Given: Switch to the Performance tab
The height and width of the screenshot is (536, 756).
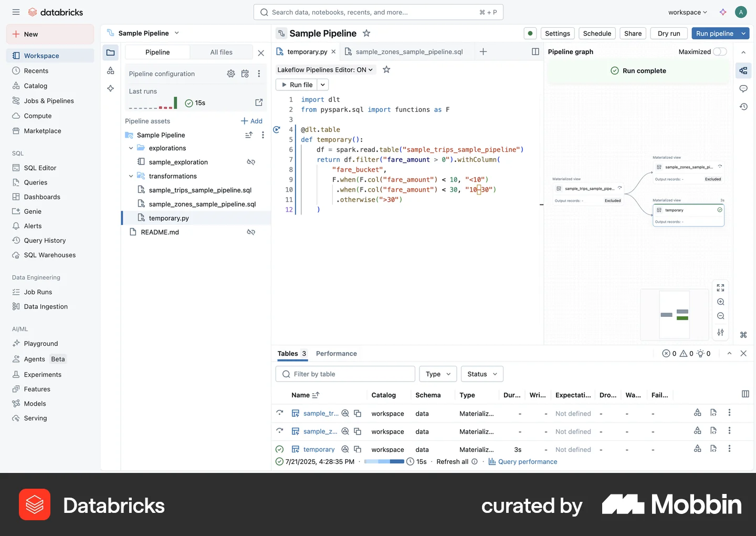Looking at the screenshot, I should [337, 354].
